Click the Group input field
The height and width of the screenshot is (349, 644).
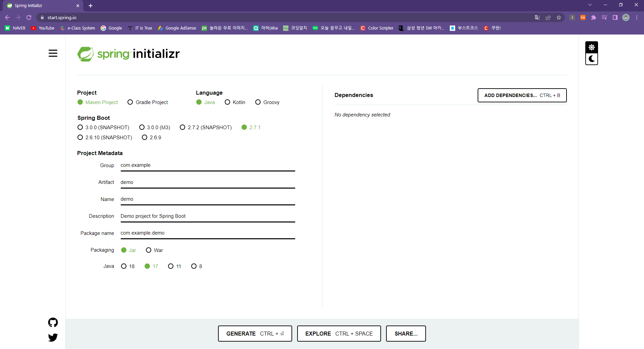208,165
